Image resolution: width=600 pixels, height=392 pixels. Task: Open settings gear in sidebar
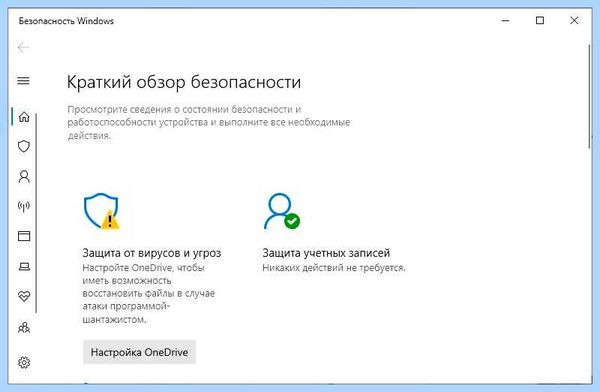coord(24,362)
